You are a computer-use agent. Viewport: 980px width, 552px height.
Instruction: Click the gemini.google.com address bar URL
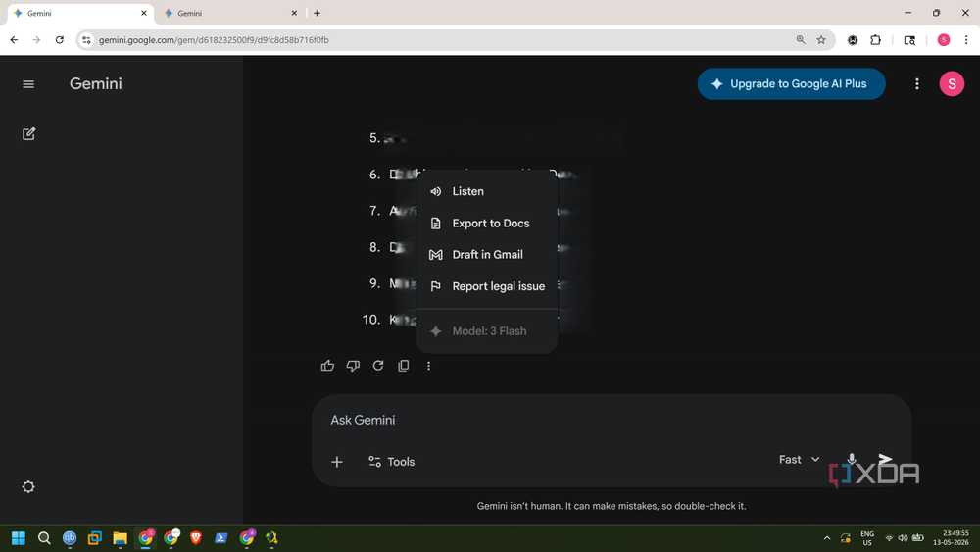coord(214,40)
